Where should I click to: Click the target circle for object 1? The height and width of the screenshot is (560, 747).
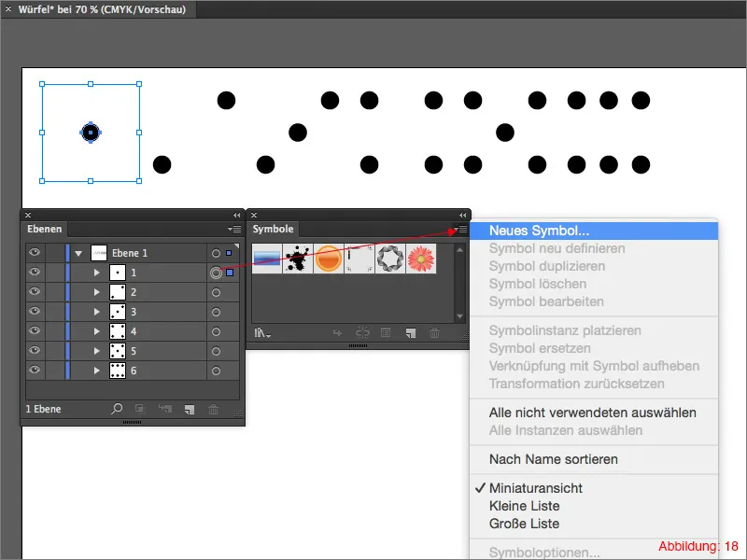coord(216,273)
